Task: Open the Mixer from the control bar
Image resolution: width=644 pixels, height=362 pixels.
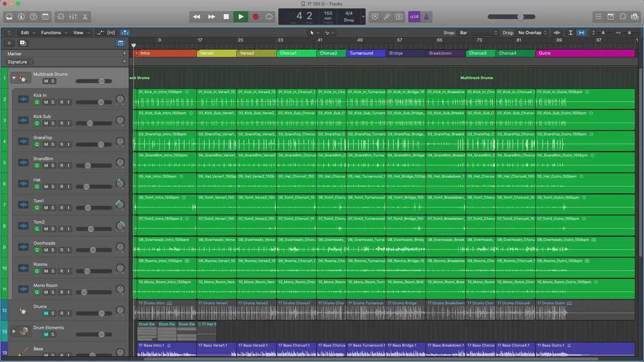Action: [x=73, y=17]
